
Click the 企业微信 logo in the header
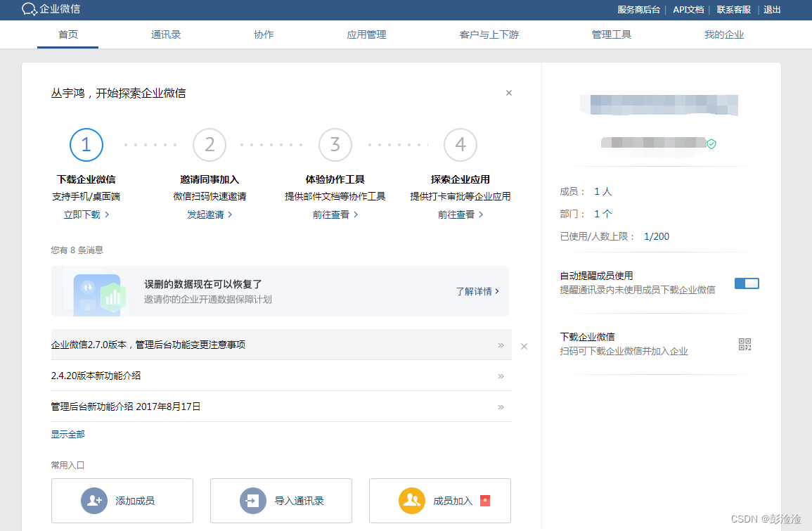tap(51, 9)
